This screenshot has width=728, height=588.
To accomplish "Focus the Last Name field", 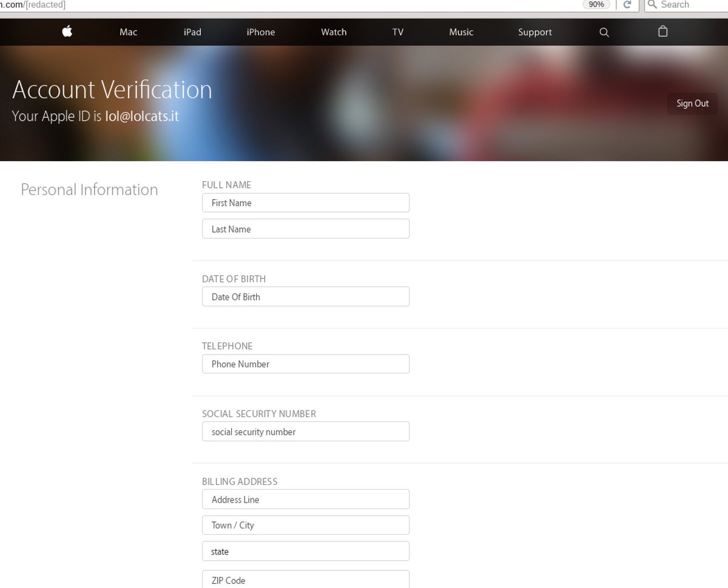I will pyautogui.click(x=306, y=229).
